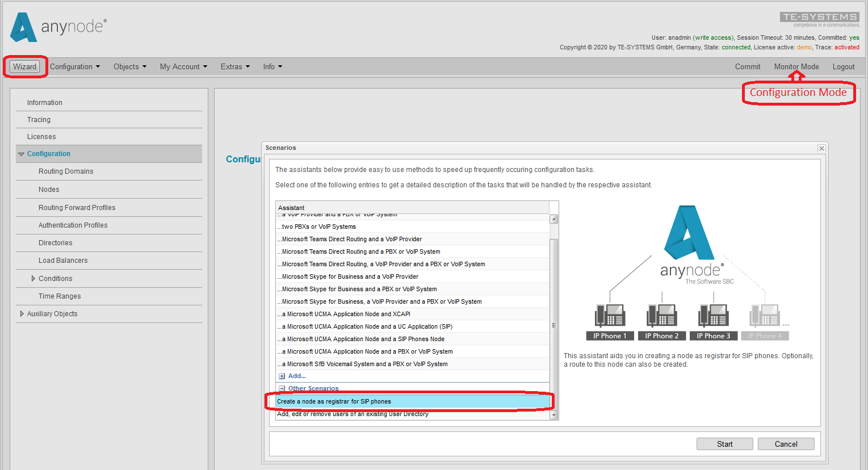Image resolution: width=868 pixels, height=470 pixels.
Task: Select Microsoft Teams Direct Routing and a VoIP Provider
Action: click(x=351, y=240)
